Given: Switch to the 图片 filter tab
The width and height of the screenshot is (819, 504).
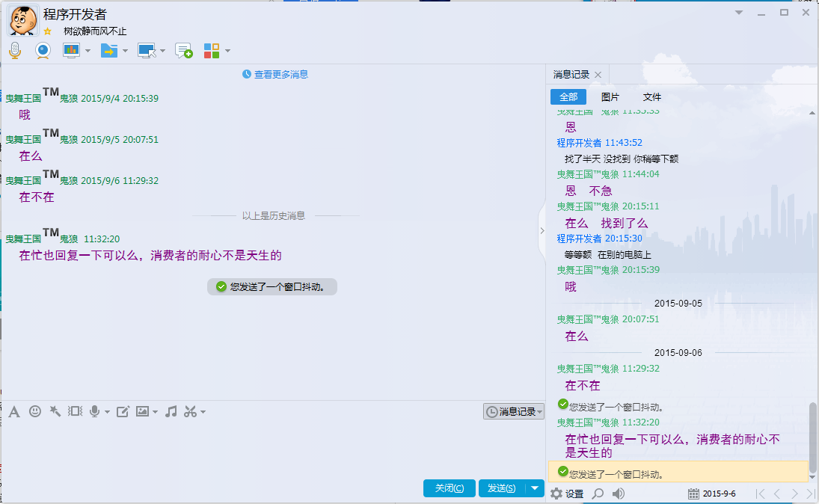Looking at the screenshot, I should (x=610, y=96).
